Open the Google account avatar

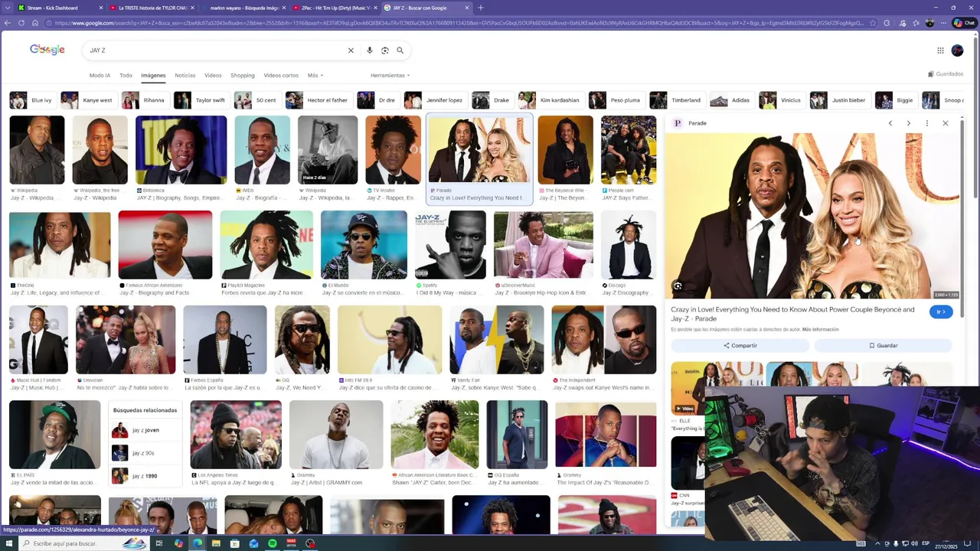click(x=957, y=51)
